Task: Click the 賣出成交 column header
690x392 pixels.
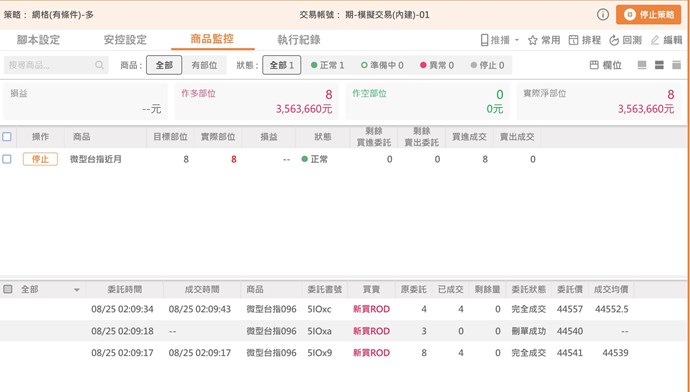Action: coord(517,137)
